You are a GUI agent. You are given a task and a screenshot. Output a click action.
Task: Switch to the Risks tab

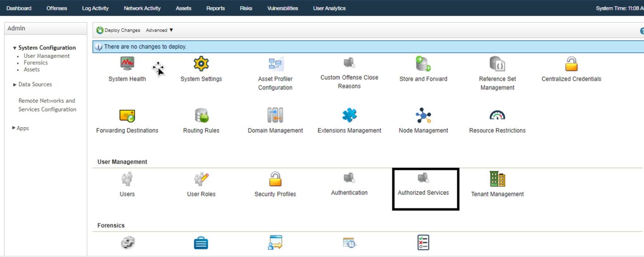pyautogui.click(x=246, y=8)
